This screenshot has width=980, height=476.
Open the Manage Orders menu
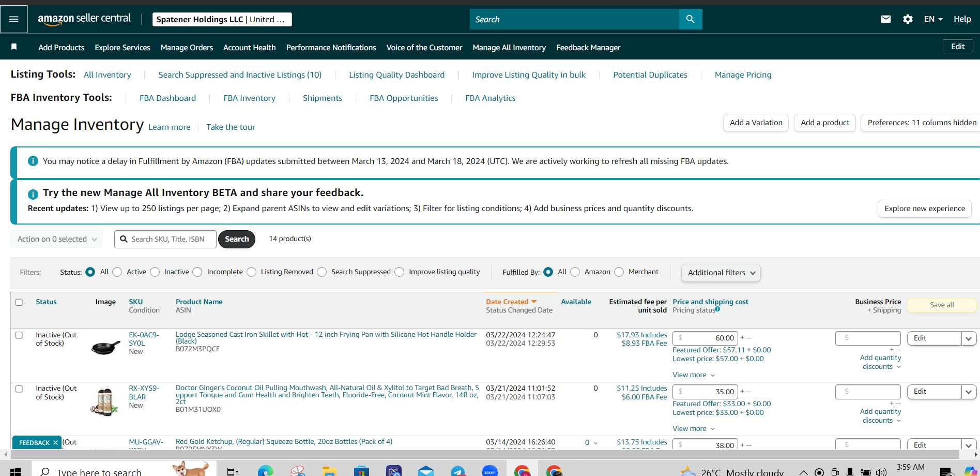click(187, 48)
